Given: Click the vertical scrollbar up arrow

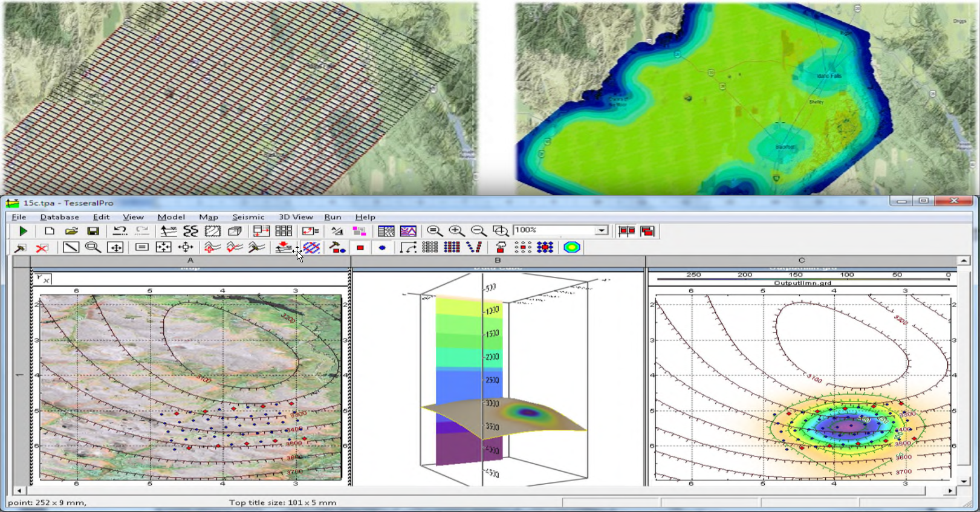Looking at the screenshot, I should pos(964,261).
